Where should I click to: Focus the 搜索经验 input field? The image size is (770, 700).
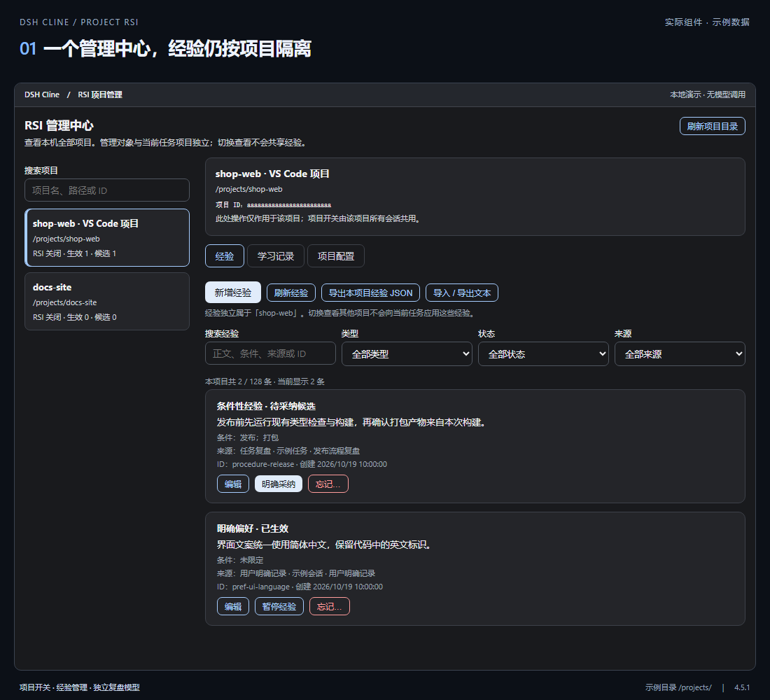click(270, 353)
